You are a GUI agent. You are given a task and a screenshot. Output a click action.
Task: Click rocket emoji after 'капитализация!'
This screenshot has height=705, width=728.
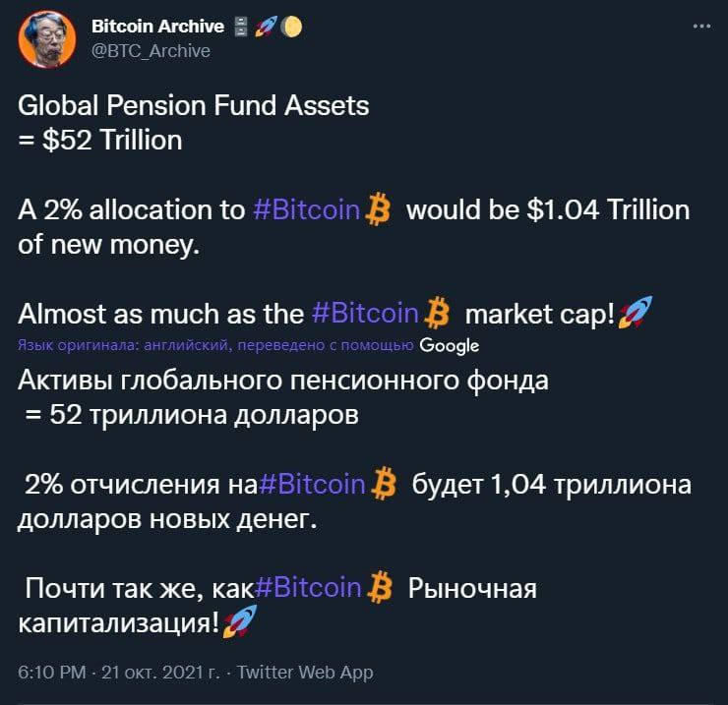240,621
